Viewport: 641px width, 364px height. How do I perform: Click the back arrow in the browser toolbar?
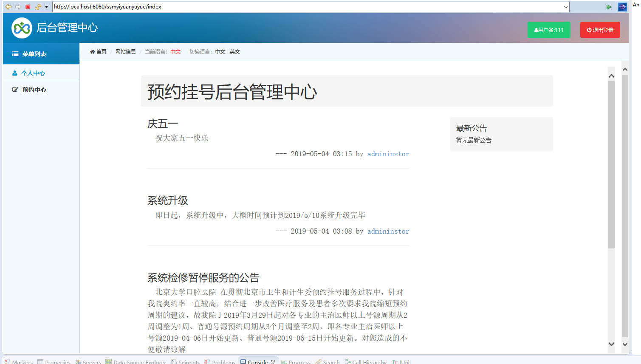click(8, 7)
